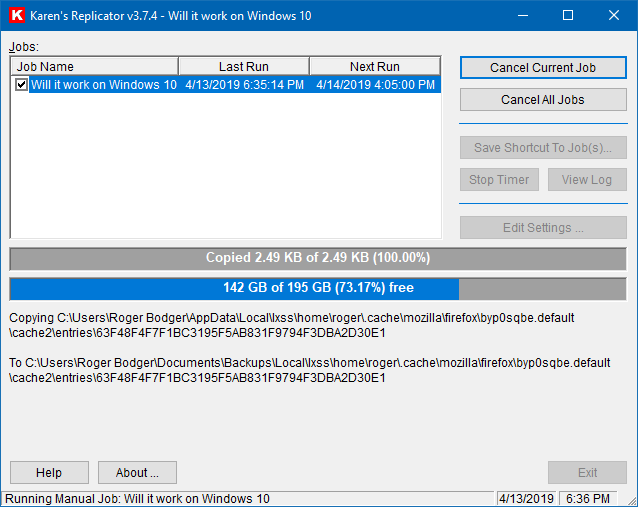The width and height of the screenshot is (638, 507).
Task: Click the Jobs: label
Action: pos(24,47)
